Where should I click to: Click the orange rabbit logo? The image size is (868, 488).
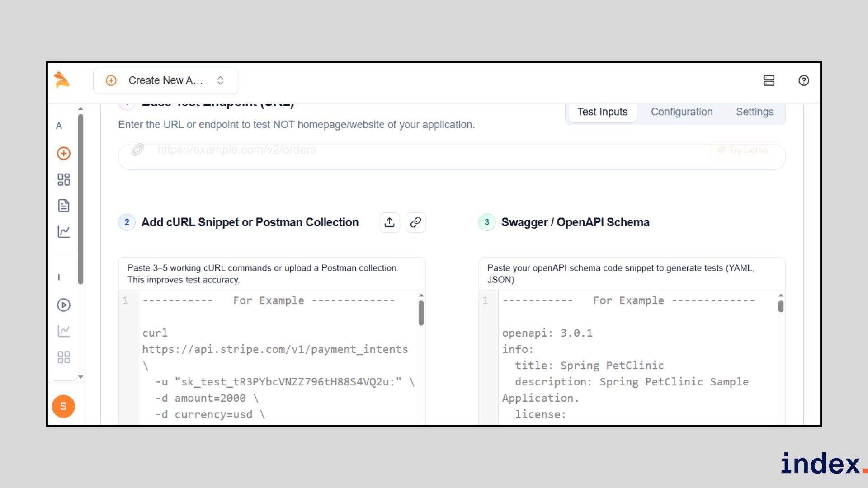[x=62, y=80]
